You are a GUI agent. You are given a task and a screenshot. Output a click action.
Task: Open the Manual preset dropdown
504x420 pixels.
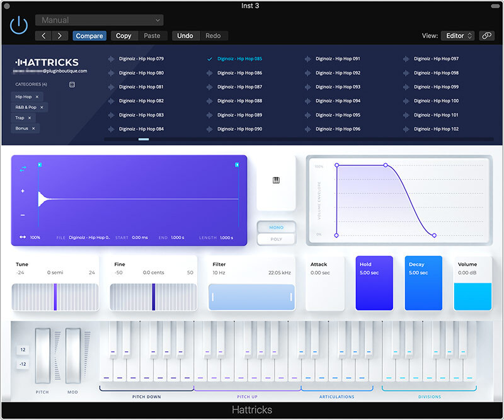[x=99, y=20]
